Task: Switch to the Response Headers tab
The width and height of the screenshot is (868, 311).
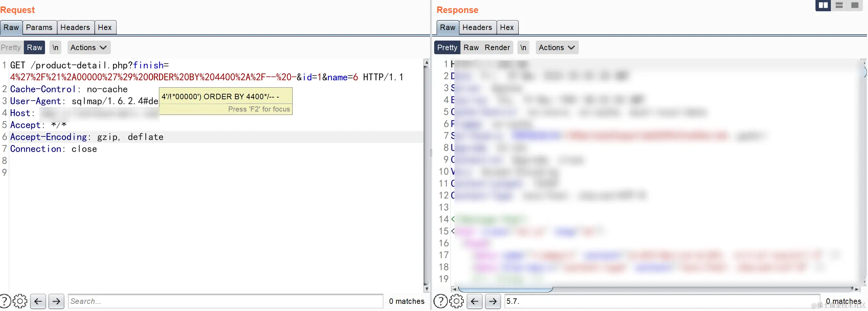Action: tap(477, 27)
